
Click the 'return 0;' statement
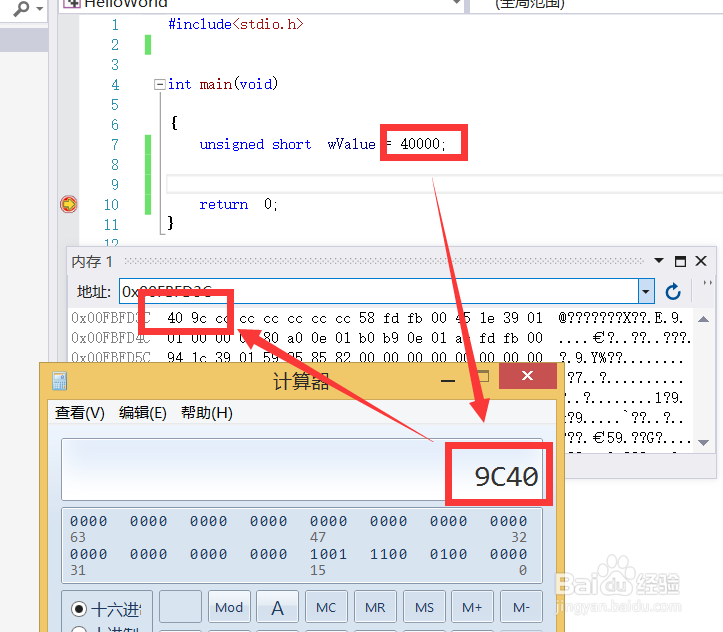click(x=238, y=204)
